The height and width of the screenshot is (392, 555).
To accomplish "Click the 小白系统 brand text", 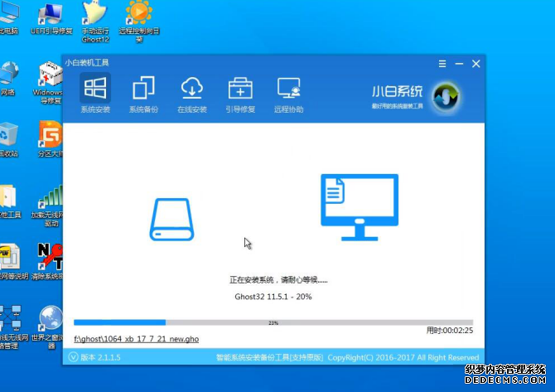I will click(x=397, y=91).
